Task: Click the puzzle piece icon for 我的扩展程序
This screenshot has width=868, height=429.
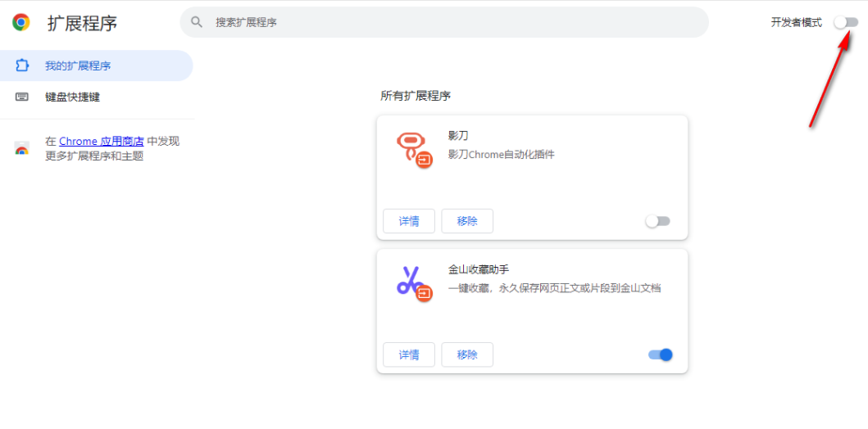Action: (21, 65)
